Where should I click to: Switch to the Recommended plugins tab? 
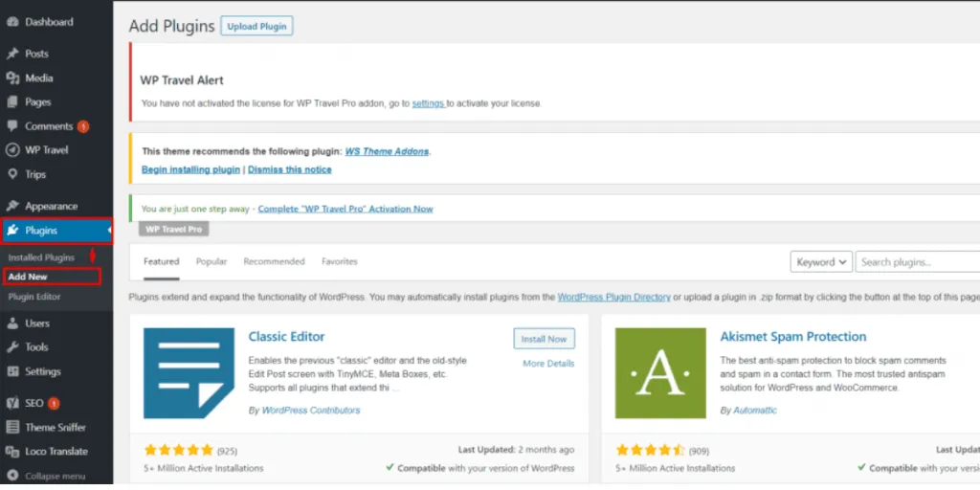[x=274, y=261]
